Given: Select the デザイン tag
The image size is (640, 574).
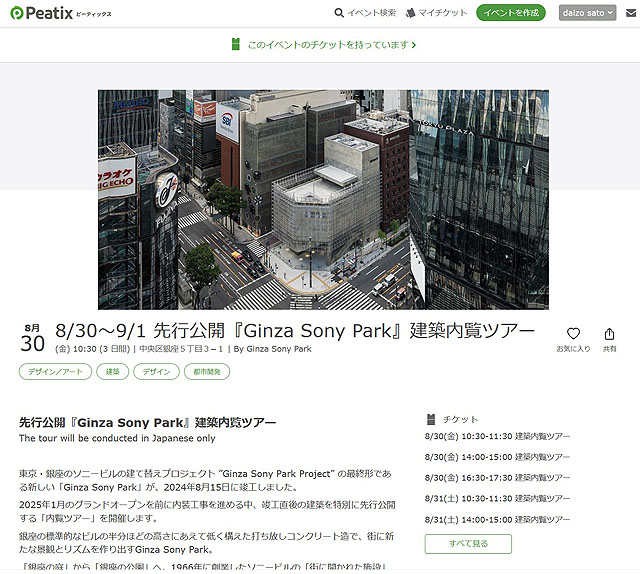Looking at the screenshot, I should click(156, 372).
